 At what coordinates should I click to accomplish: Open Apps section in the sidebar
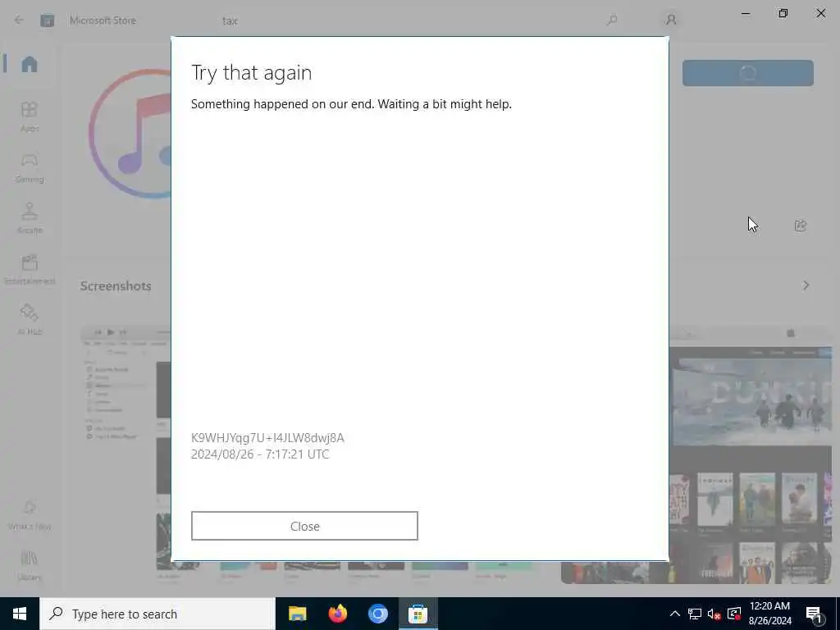pyautogui.click(x=30, y=116)
